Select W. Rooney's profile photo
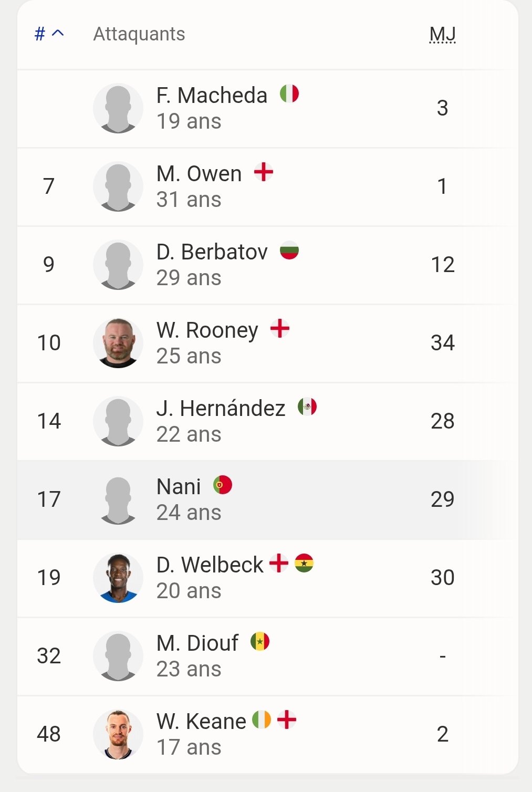532x792 pixels. (118, 343)
